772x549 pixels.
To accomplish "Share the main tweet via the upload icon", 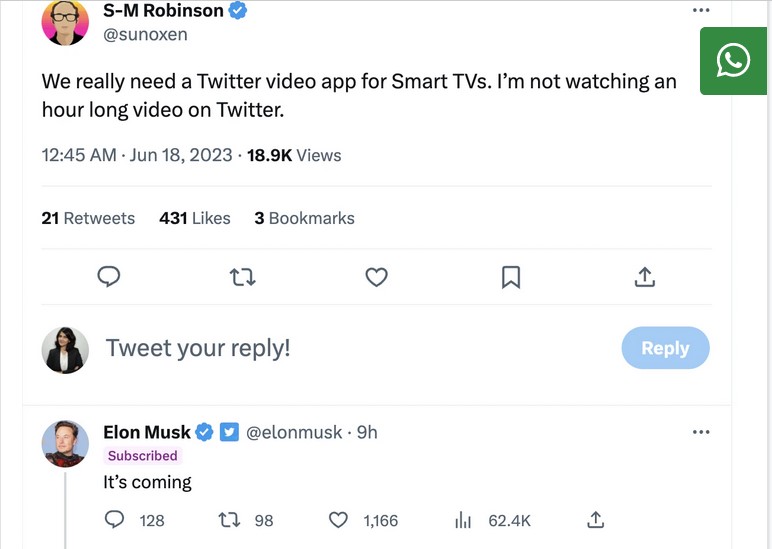I will pos(645,277).
